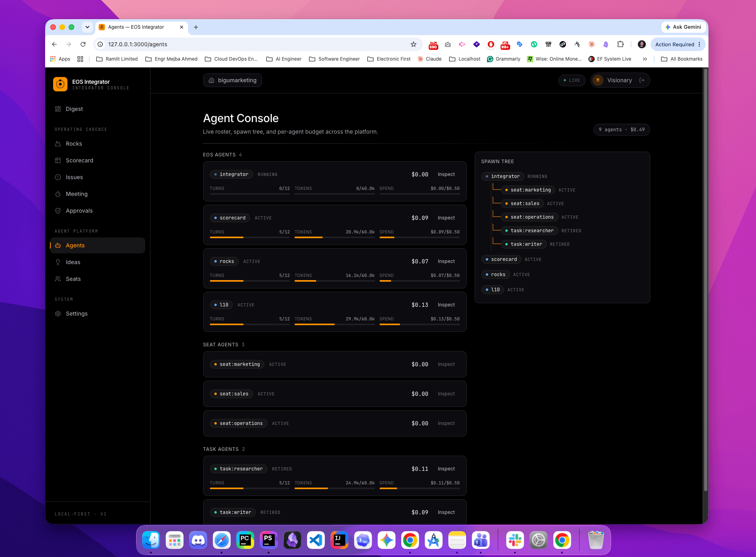Select seat:sales in spawn tree
This screenshot has width=756, height=557.
coord(522,203)
